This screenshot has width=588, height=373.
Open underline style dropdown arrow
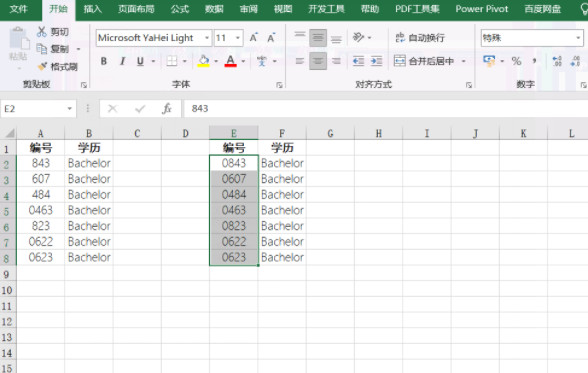tap(153, 61)
